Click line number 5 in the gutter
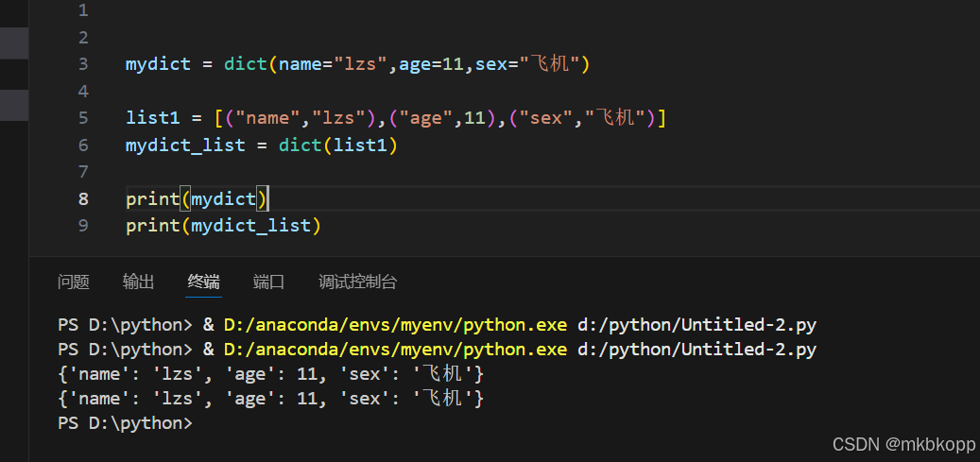 tap(83, 117)
